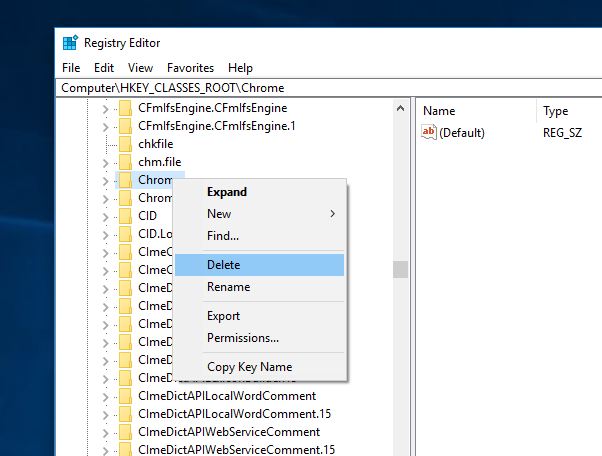
Task: Select the CImeDictAPIWebServiceComment key
Action: (x=229, y=432)
